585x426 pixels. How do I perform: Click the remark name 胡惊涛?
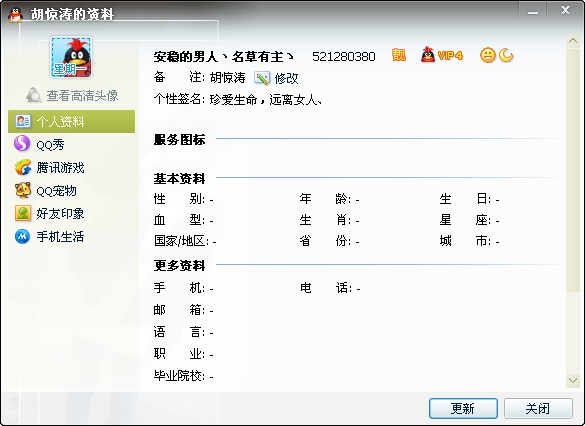click(x=228, y=78)
